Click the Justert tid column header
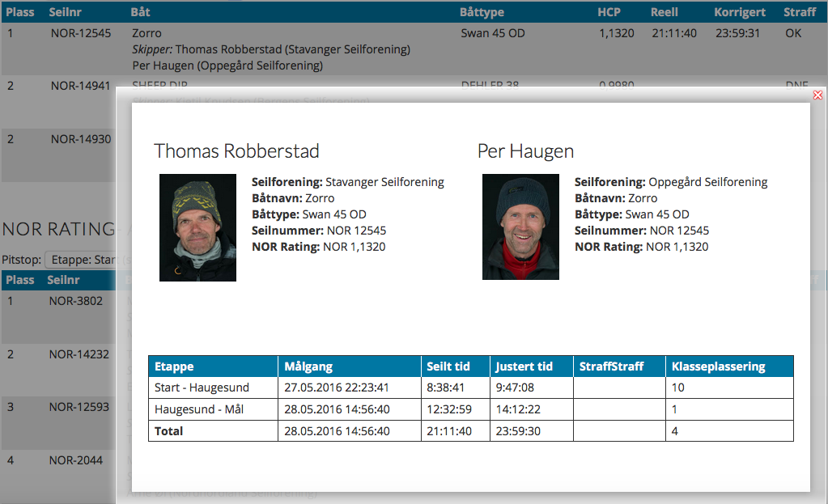The height and width of the screenshot is (504, 828). pyautogui.click(x=532, y=366)
